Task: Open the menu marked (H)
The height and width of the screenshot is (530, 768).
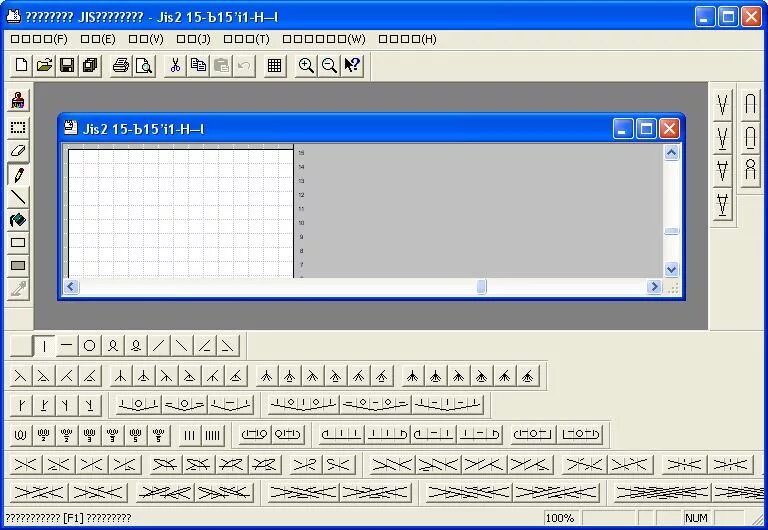Action: point(408,39)
